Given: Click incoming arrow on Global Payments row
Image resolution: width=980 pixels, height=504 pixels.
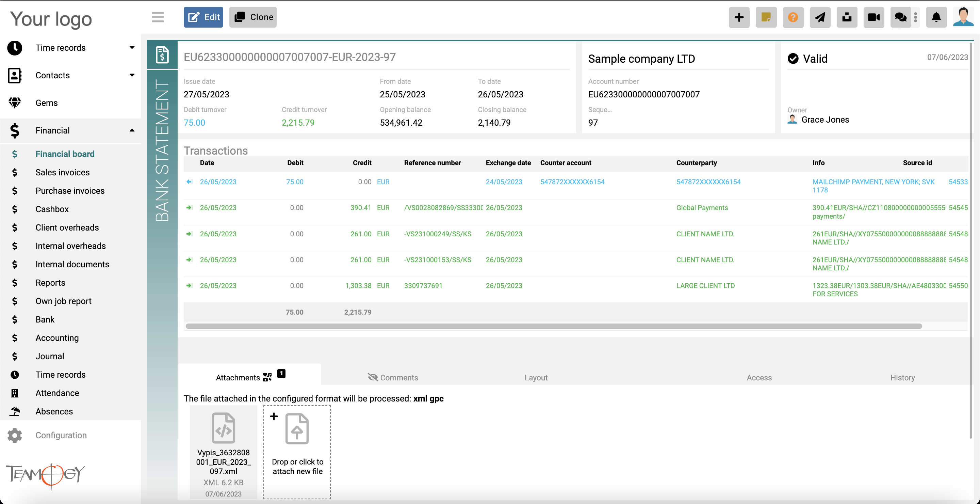Looking at the screenshot, I should pyautogui.click(x=189, y=207).
